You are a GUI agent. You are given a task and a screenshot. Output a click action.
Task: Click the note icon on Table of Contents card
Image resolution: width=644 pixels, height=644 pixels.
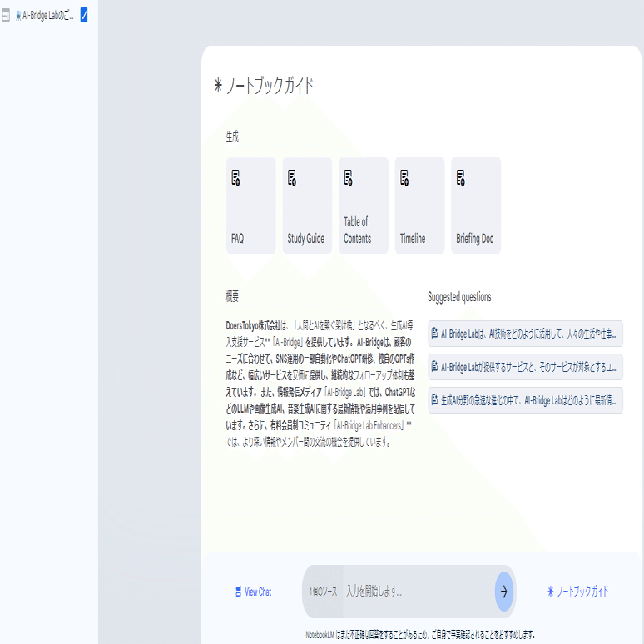(349, 178)
